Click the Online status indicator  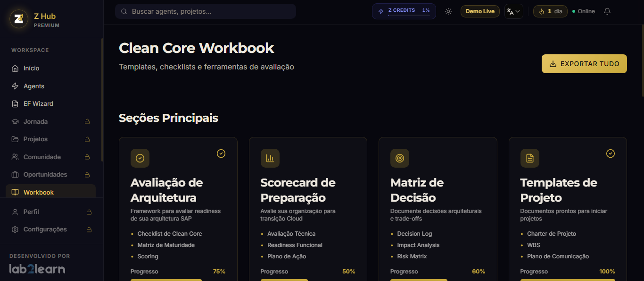(x=584, y=11)
